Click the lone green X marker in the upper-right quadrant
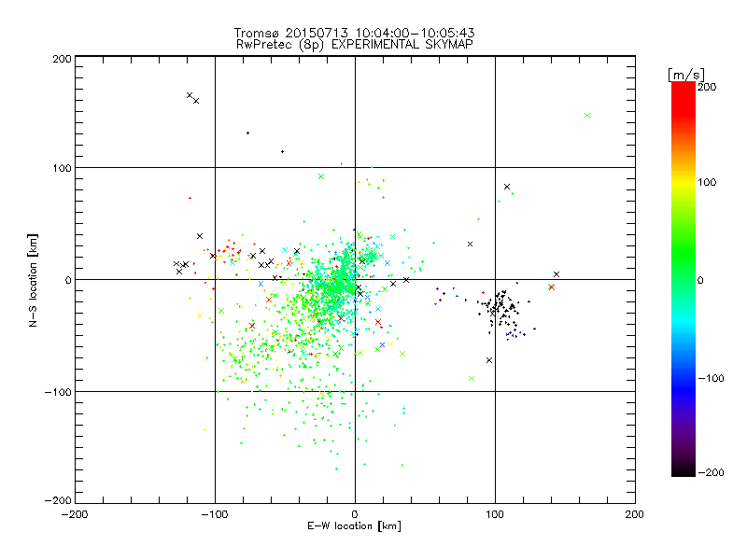 coord(587,115)
